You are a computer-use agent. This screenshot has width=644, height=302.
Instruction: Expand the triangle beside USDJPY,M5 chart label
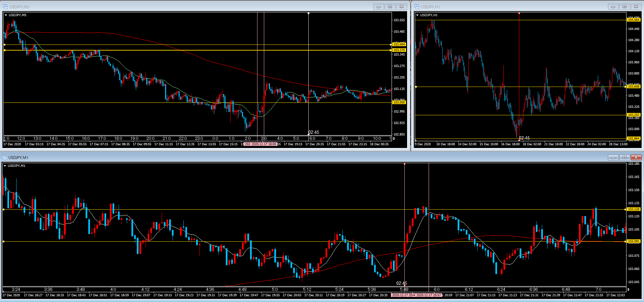6,15
